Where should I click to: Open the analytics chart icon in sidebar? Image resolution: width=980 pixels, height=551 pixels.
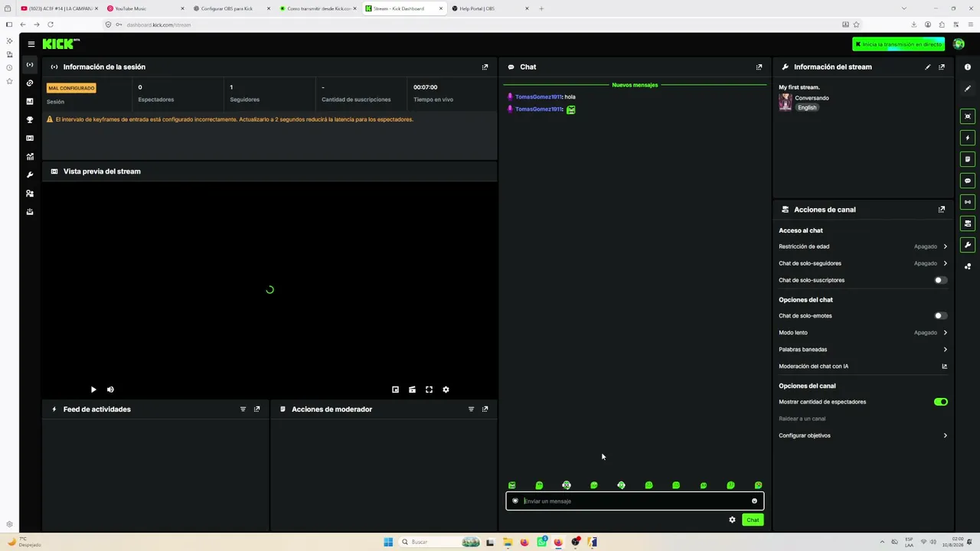click(30, 156)
